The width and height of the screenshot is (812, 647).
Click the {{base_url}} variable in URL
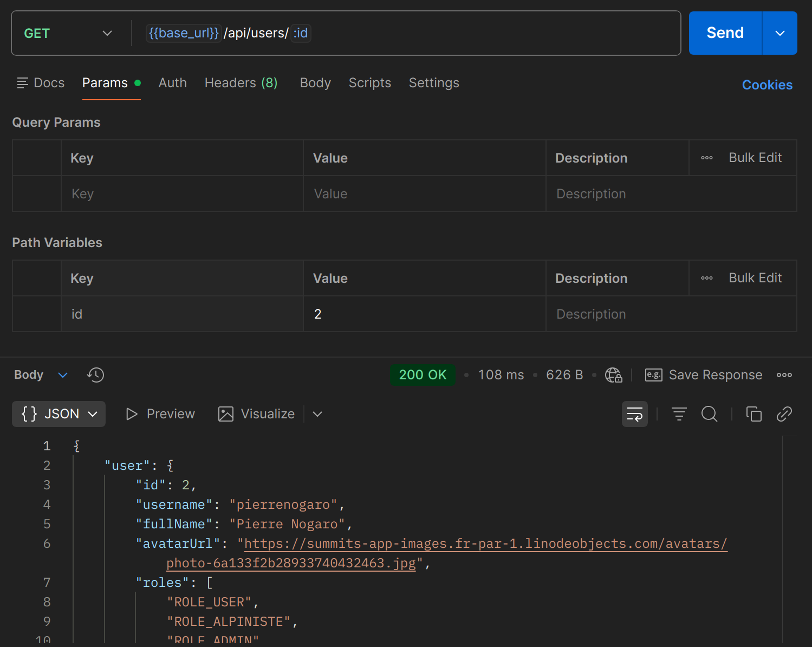click(x=184, y=33)
